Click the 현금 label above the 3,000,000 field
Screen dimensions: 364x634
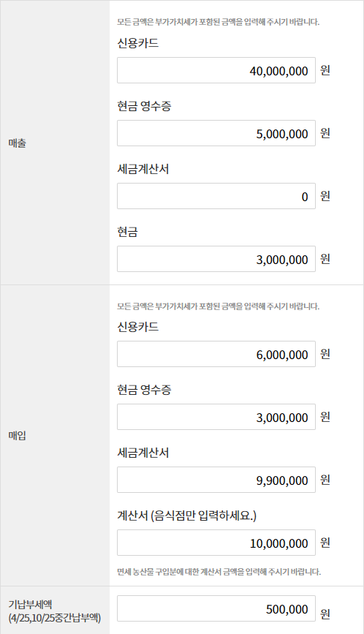point(128,232)
